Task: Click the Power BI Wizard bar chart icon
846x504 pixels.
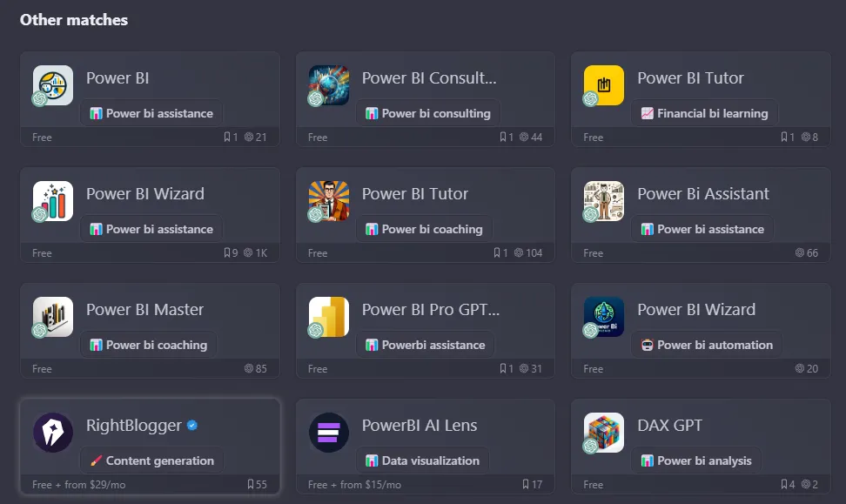Action: click(x=53, y=201)
